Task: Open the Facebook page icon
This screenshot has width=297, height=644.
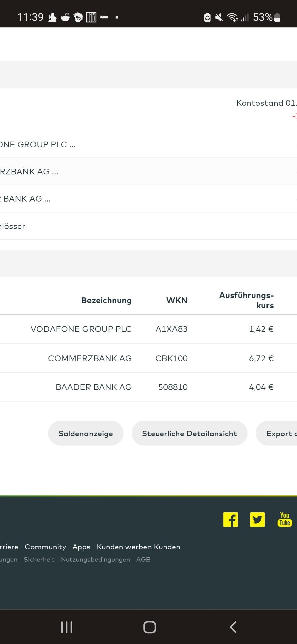Action: click(x=231, y=519)
